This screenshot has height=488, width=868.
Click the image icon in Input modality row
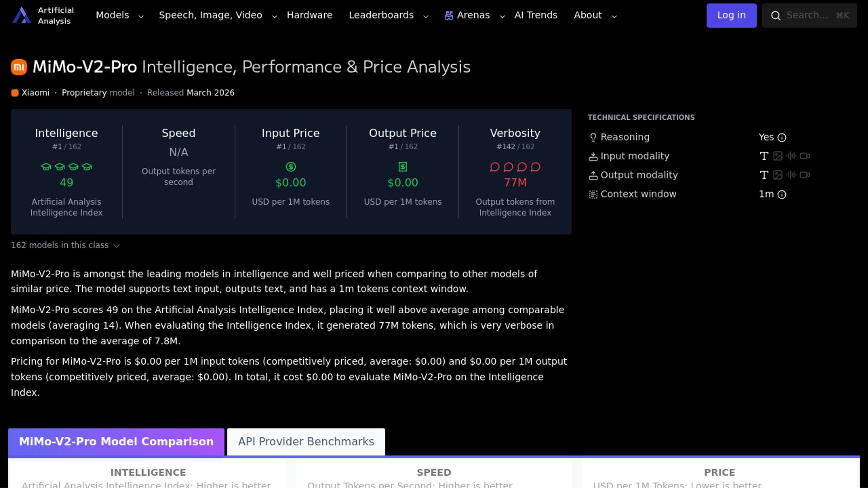click(x=778, y=156)
